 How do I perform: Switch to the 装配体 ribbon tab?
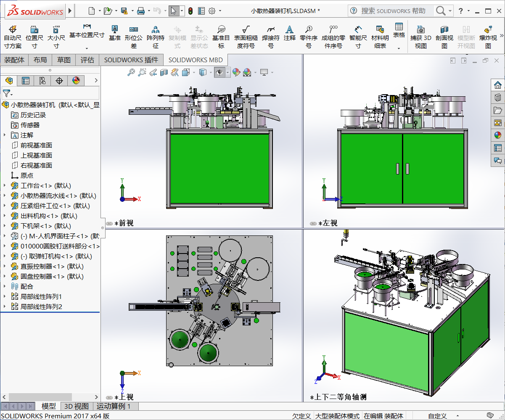14,60
